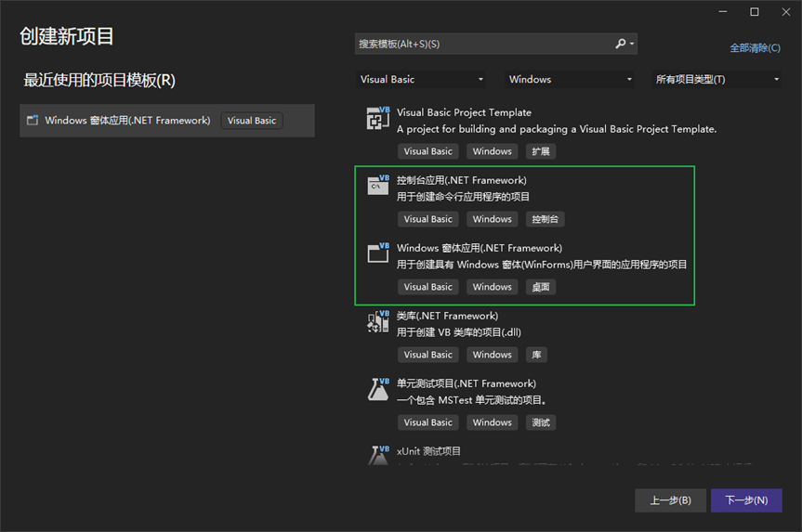Close the dialog window

coord(786,12)
